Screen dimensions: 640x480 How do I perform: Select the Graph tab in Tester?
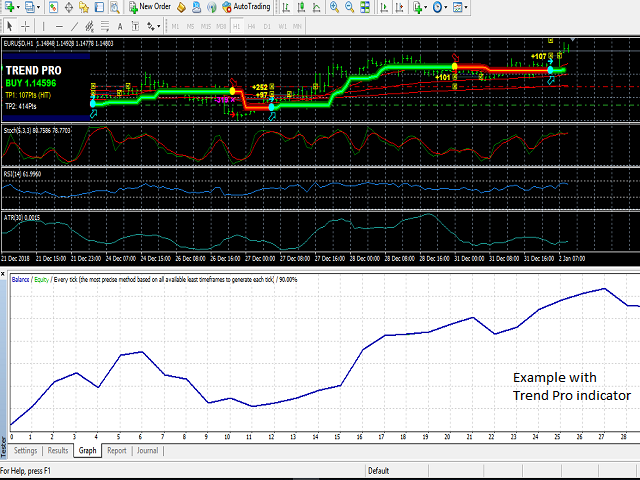coord(87,451)
